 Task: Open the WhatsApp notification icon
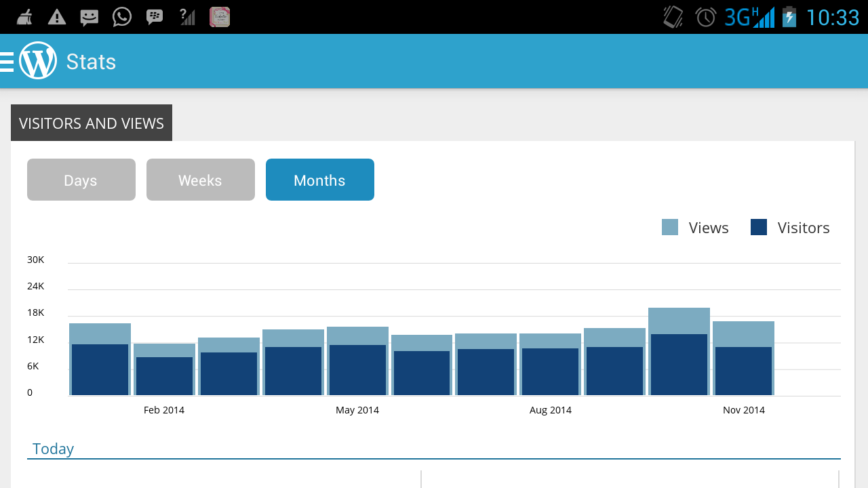122,17
